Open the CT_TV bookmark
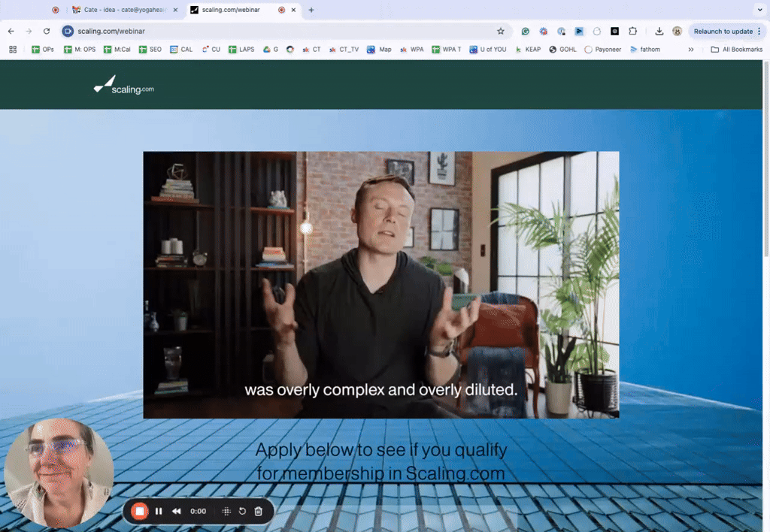Image resolution: width=770 pixels, height=532 pixels. pyautogui.click(x=344, y=49)
